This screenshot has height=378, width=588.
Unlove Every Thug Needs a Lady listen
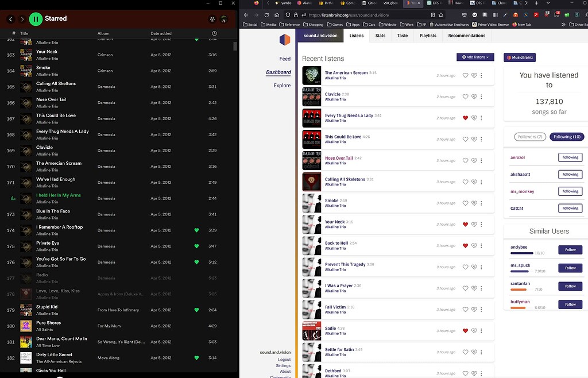(466, 118)
